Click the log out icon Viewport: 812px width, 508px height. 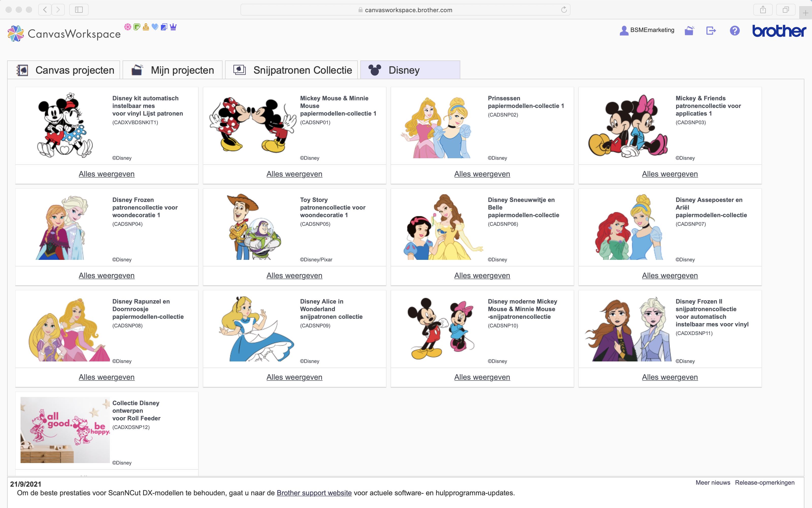click(711, 30)
